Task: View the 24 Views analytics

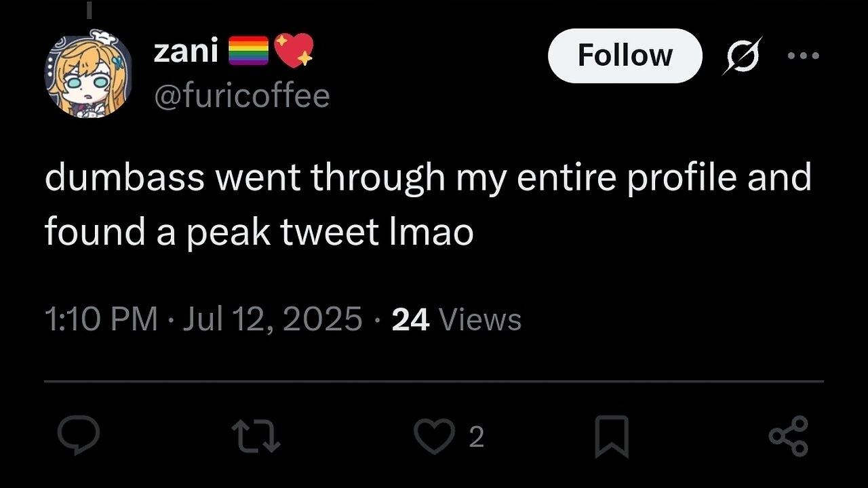Action: 456,319
